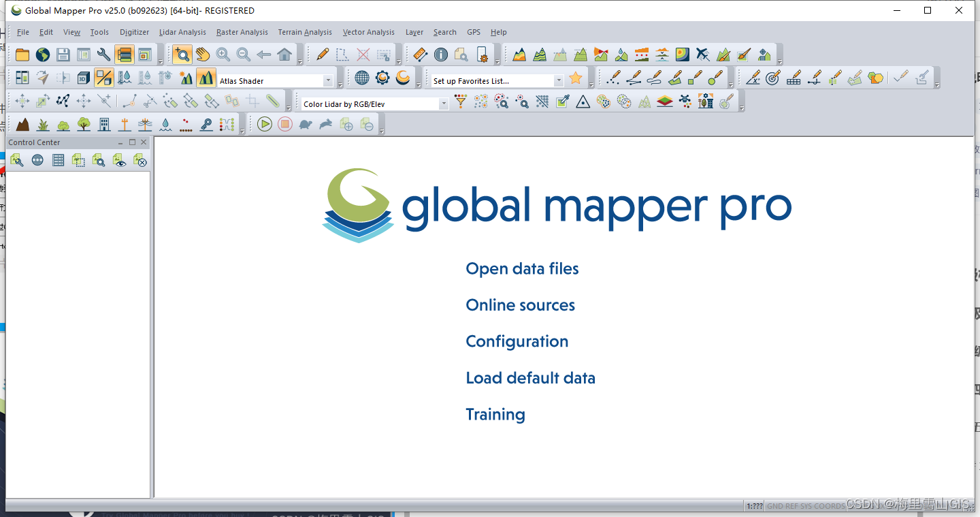Click the water droplet classification icon

click(x=165, y=125)
